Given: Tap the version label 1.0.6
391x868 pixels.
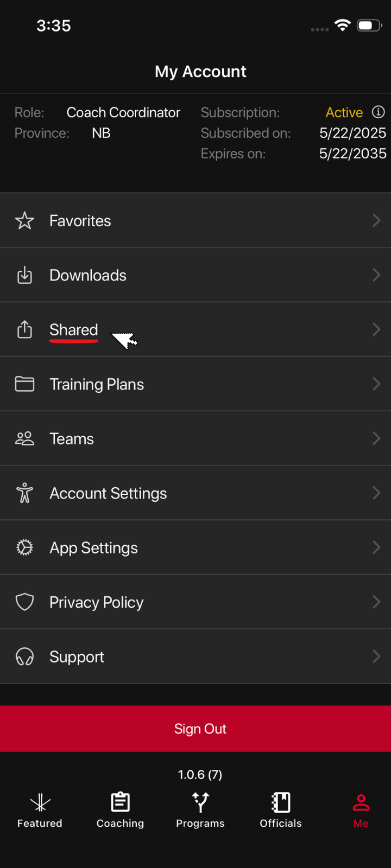Looking at the screenshot, I should 200,774.
